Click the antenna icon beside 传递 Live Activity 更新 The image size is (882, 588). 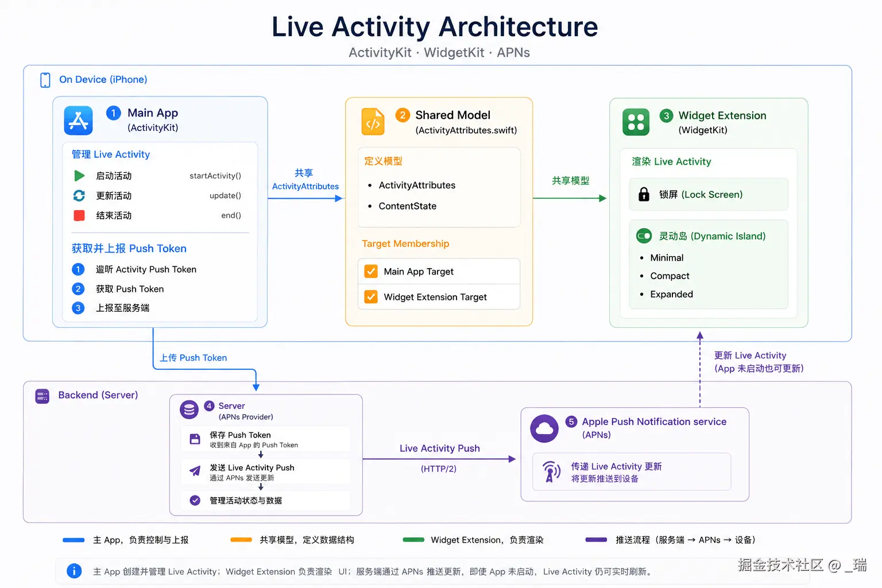click(551, 471)
